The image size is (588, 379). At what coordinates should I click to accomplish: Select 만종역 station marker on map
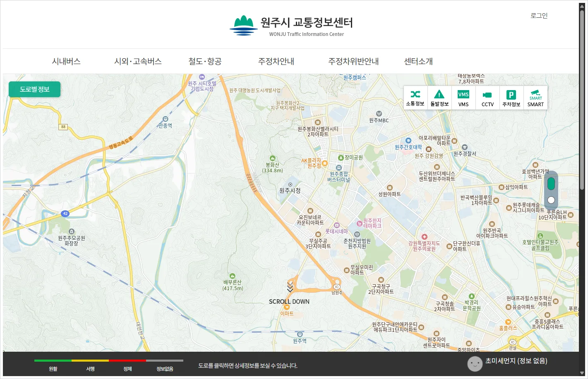(166, 119)
